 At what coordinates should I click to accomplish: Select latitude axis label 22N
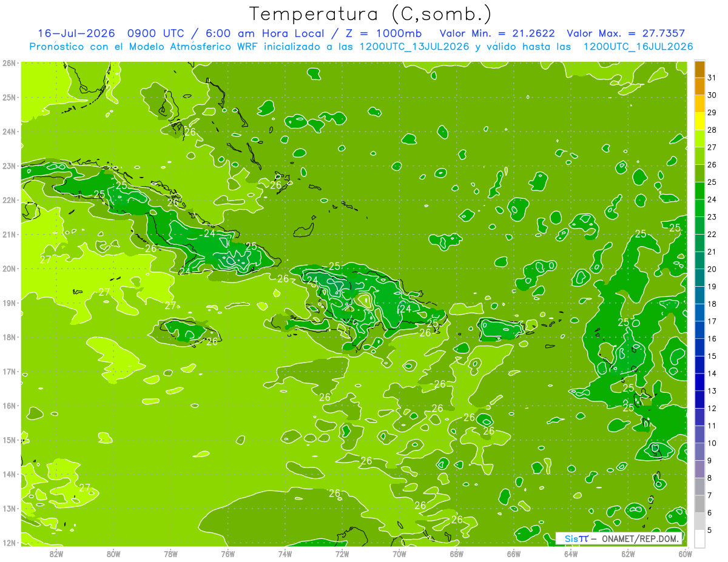[x=8, y=200]
